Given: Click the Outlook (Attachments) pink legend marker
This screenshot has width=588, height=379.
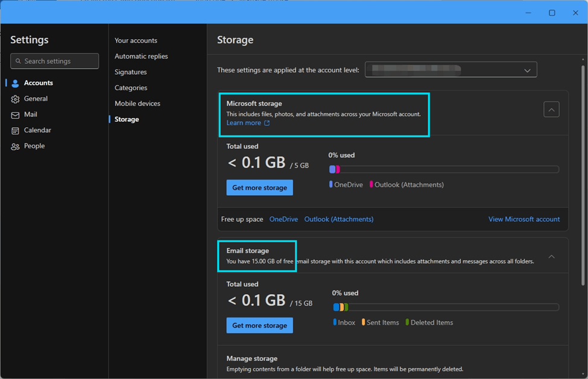Looking at the screenshot, I should pos(371,184).
